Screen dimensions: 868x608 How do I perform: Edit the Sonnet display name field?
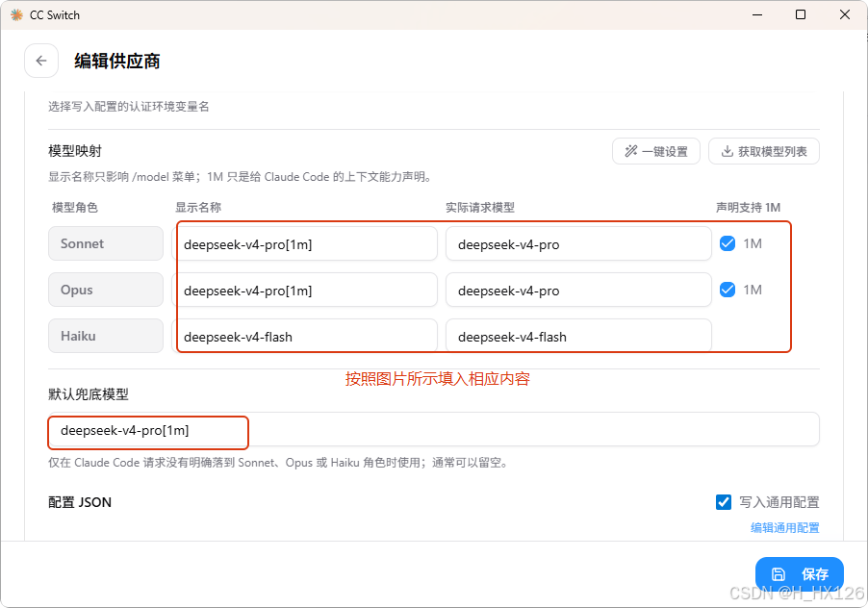point(304,243)
